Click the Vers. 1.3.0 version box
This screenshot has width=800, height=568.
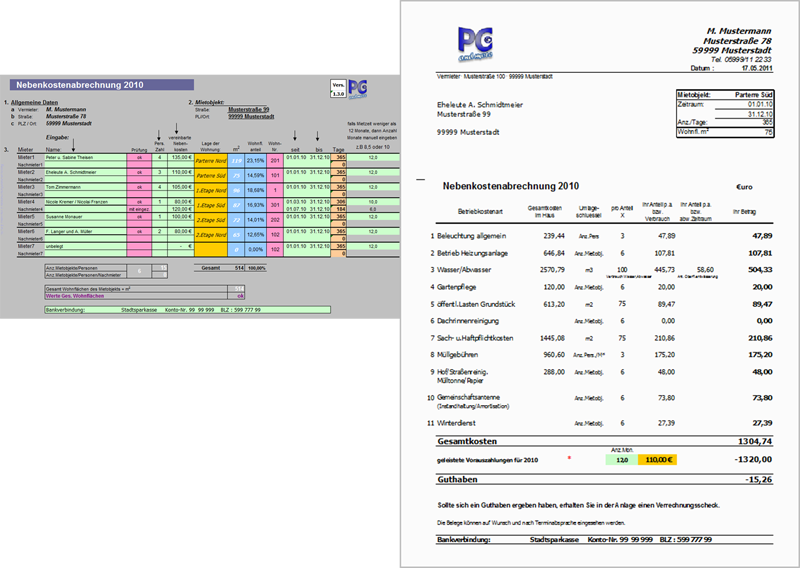pyautogui.click(x=338, y=89)
